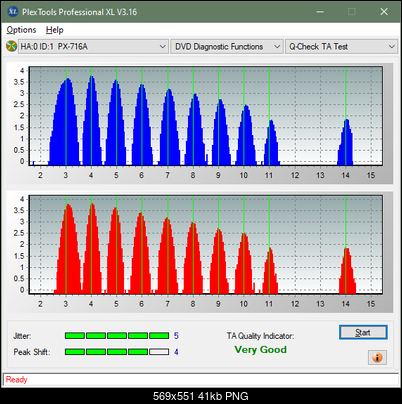The image size is (402, 404).
Task: Click the Jitter label
Action: 22,336
